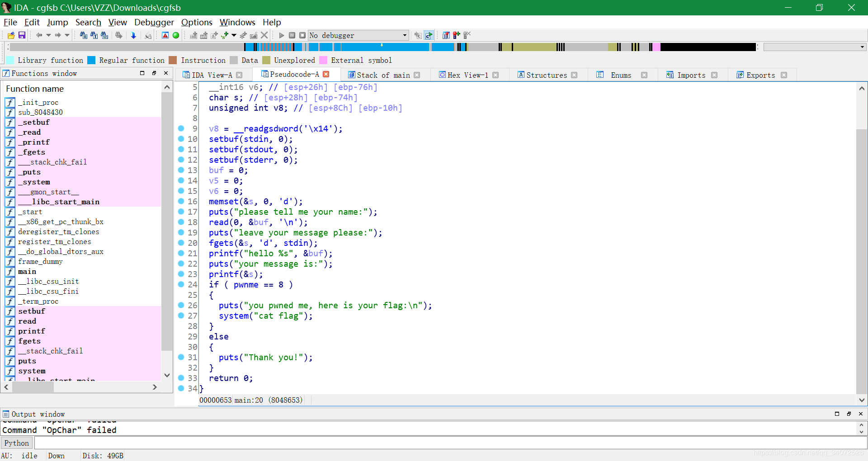Click the Python command input field

(x=451, y=443)
